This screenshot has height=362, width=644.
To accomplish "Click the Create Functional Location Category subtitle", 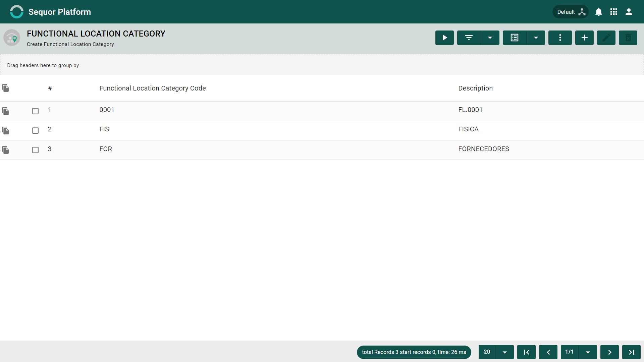I will coord(70,44).
